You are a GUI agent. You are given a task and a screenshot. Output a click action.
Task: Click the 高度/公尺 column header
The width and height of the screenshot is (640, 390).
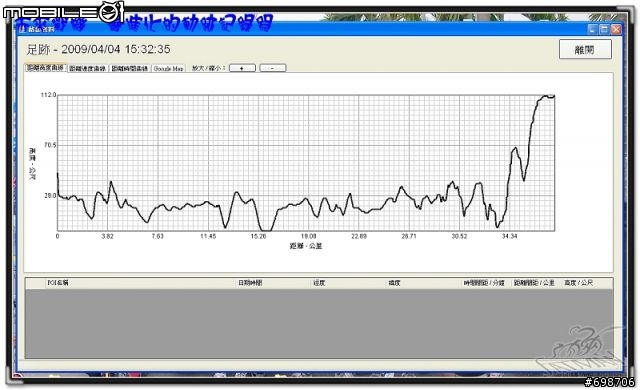tap(579, 283)
